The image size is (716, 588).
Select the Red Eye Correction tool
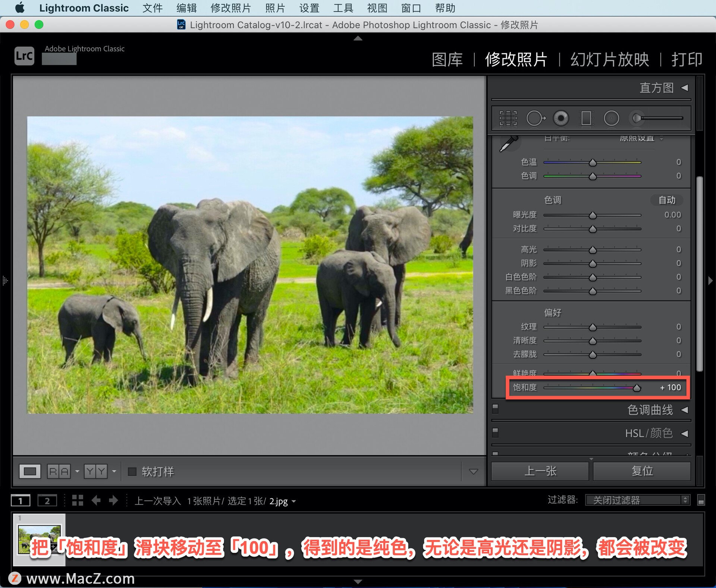[x=561, y=119]
